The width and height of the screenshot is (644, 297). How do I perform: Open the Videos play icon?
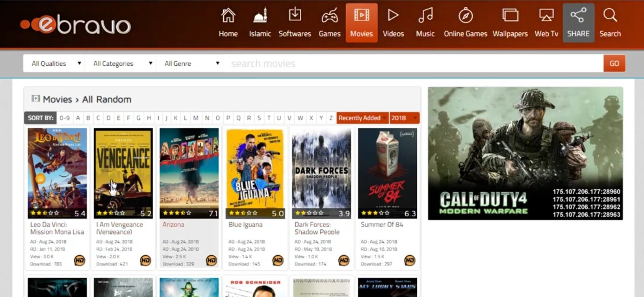coord(393,15)
